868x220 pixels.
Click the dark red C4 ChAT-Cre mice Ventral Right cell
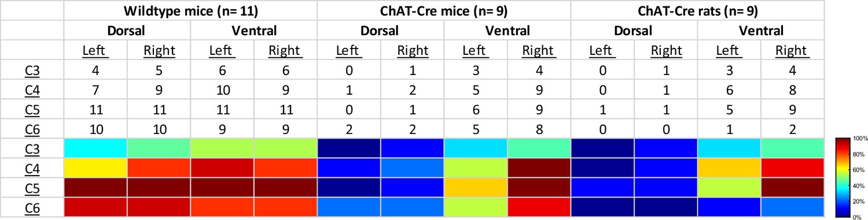[539, 168]
